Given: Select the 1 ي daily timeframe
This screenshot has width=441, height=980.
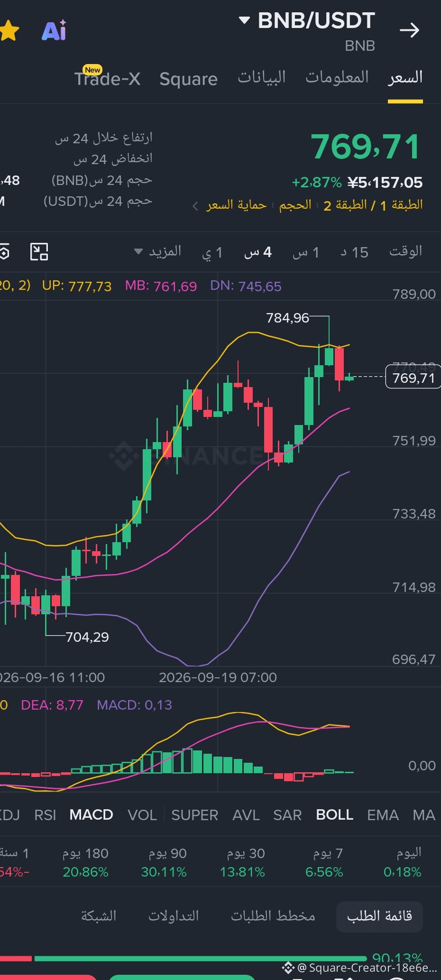Looking at the screenshot, I should (212, 252).
